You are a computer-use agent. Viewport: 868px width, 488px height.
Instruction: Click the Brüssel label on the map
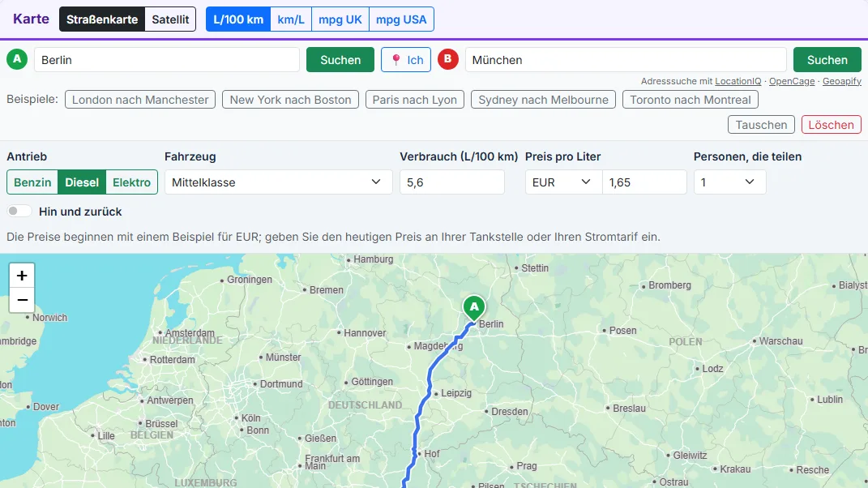click(161, 424)
